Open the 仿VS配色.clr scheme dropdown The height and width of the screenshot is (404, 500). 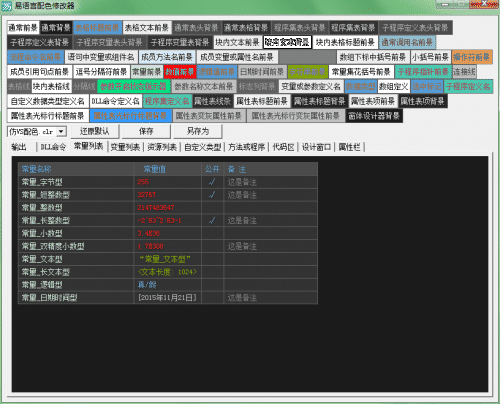click(61, 132)
